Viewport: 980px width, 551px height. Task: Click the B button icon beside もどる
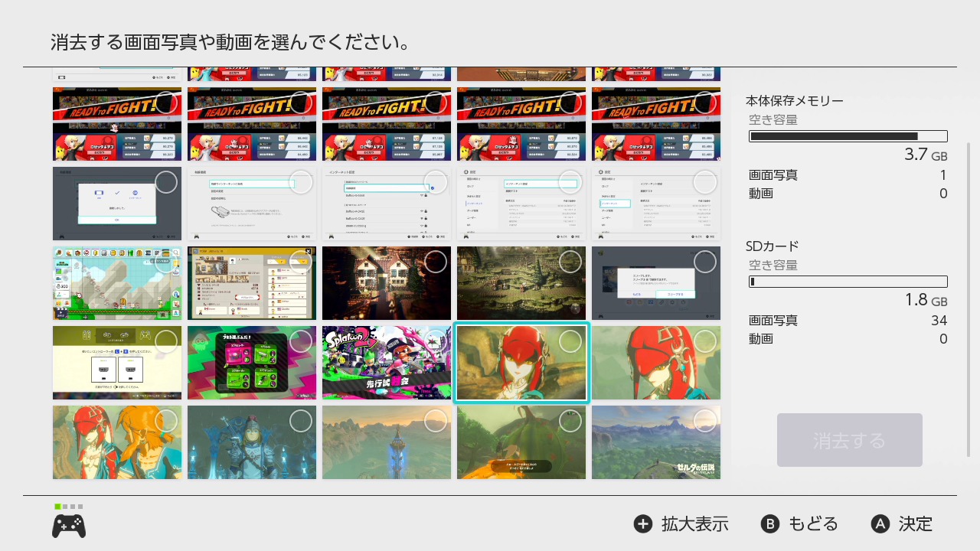pos(770,524)
